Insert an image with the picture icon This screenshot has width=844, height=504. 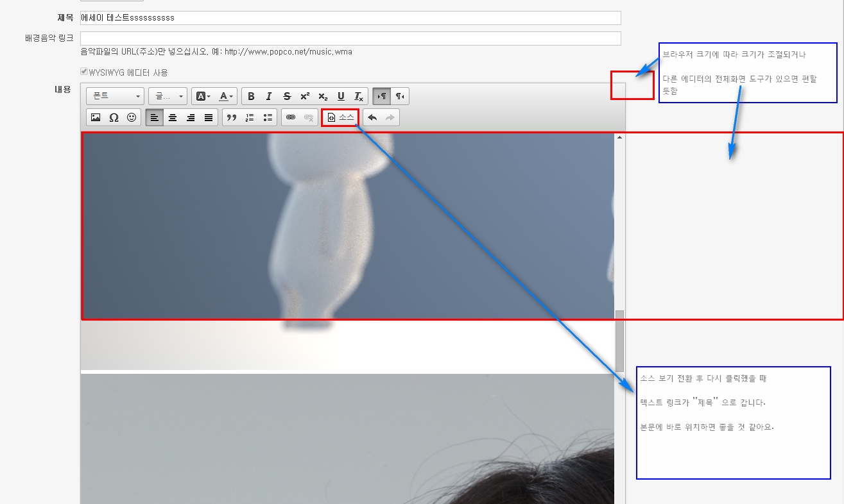click(96, 117)
